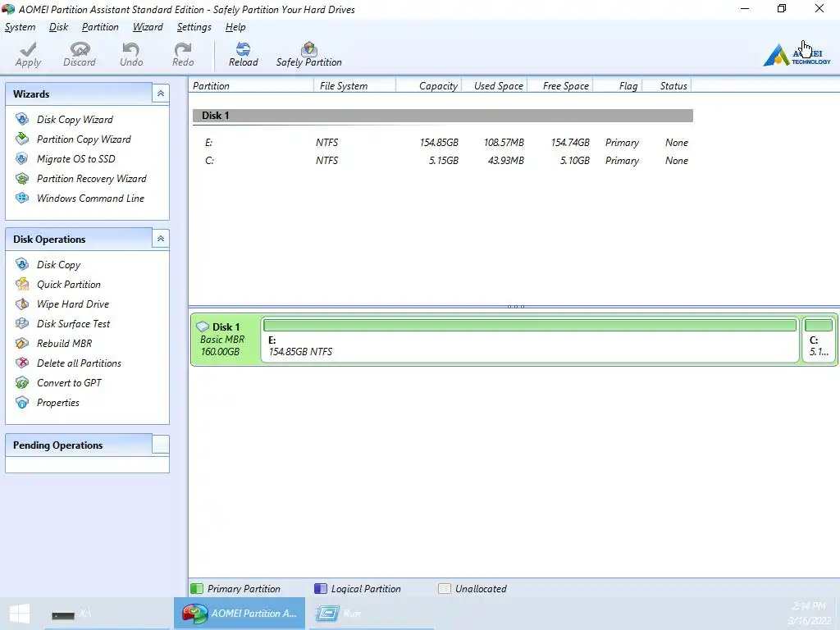840x630 pixels.
Task: Collapse the Wizards panel
Action: tap(160, 94)
